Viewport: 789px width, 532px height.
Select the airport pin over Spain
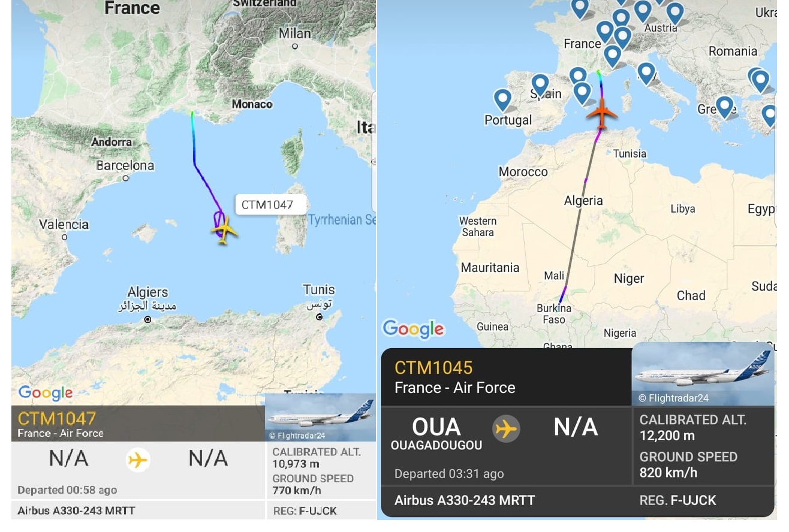pos(540,86)
